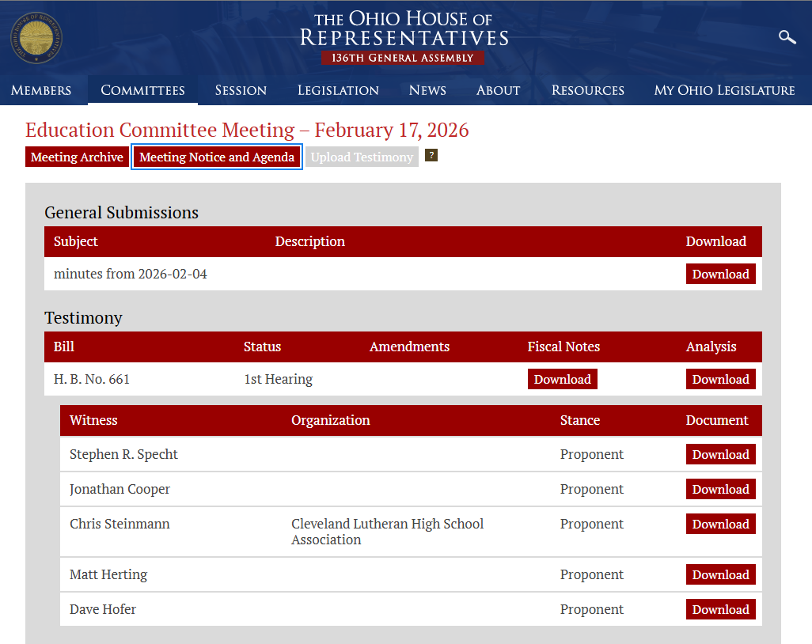The width and height of the screenshot is (812, 644).
Task: Click witness name Dave Hofer
Action: coord(103,609)
